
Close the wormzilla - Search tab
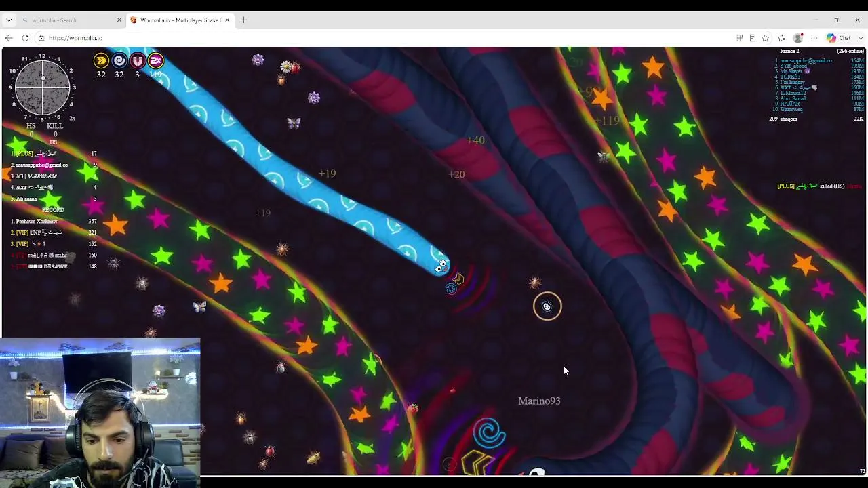point(119,20)
